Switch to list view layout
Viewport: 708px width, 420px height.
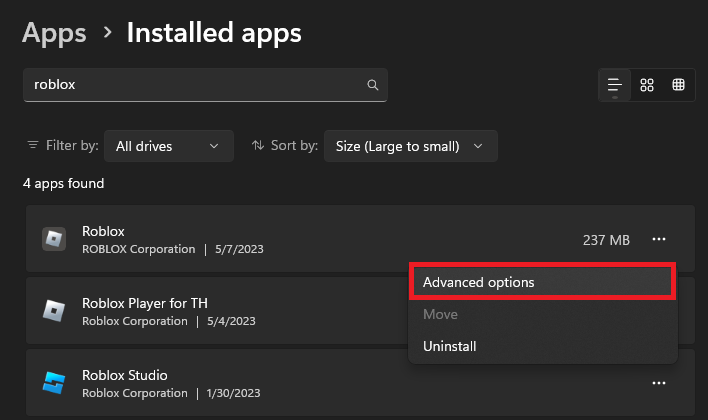[615, 85]
